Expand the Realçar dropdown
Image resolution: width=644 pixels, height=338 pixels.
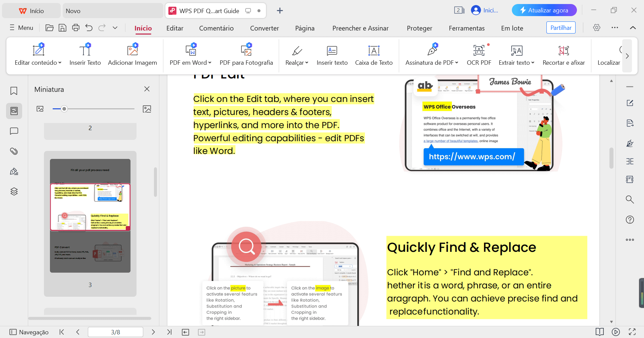pos(306,63)
